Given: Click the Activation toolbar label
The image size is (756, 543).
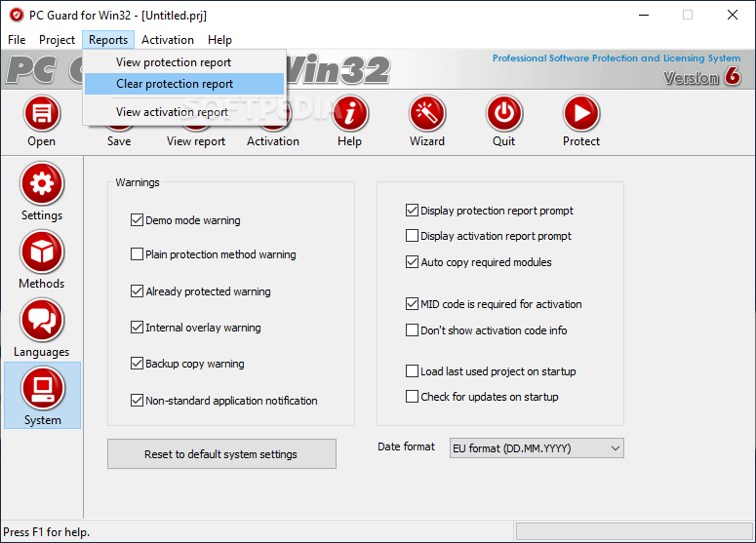Looking at the screenshot, I should (273, 141).
